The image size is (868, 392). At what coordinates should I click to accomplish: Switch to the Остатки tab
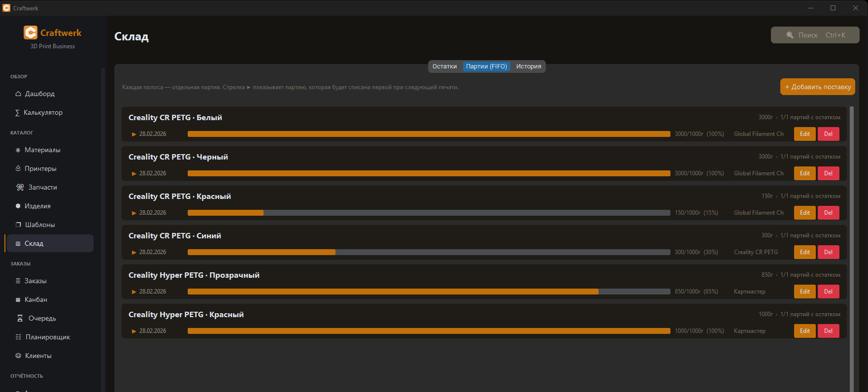444,66
